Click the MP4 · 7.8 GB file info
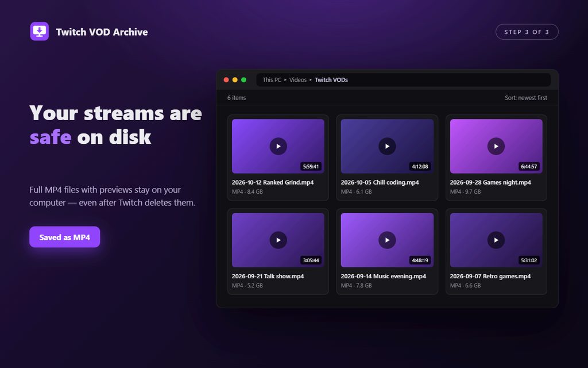Viewport: 588px width, 368px height. [x=356, y=285]
